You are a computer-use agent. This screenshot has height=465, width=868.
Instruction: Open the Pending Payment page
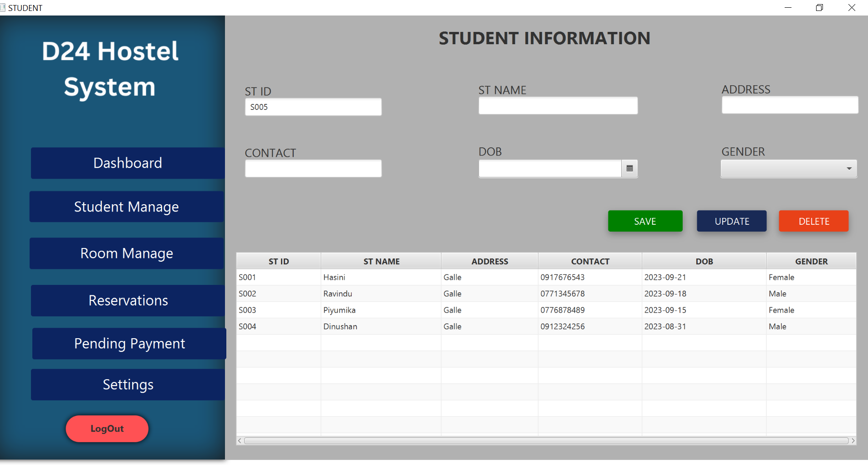tap(129, 344)
